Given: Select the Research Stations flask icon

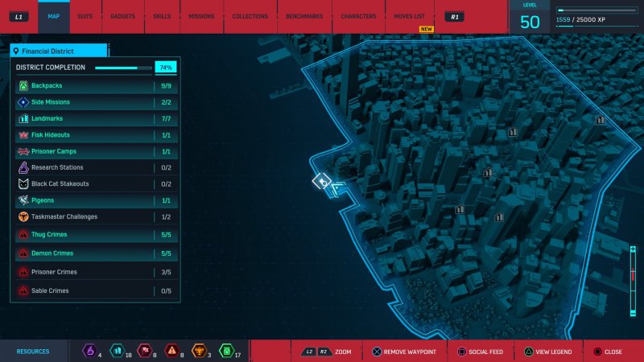Looking at the screenshot, I should pos(23,167).
